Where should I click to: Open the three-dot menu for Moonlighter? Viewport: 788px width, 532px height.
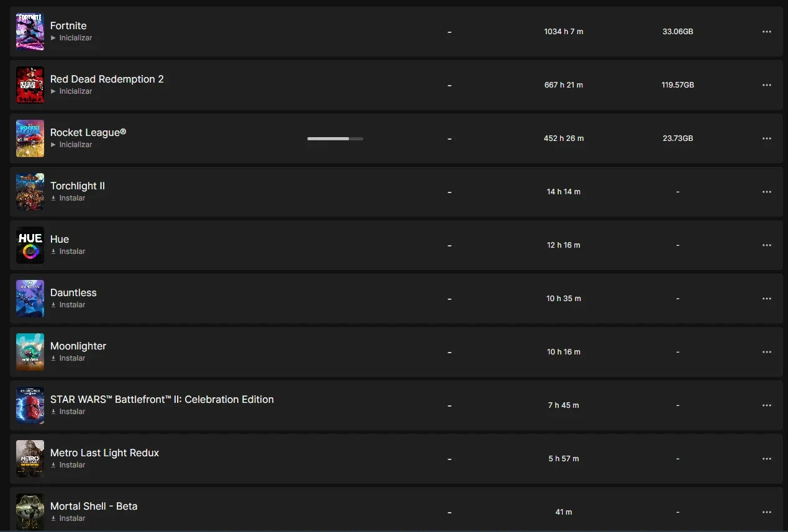[x=766, y=352]
